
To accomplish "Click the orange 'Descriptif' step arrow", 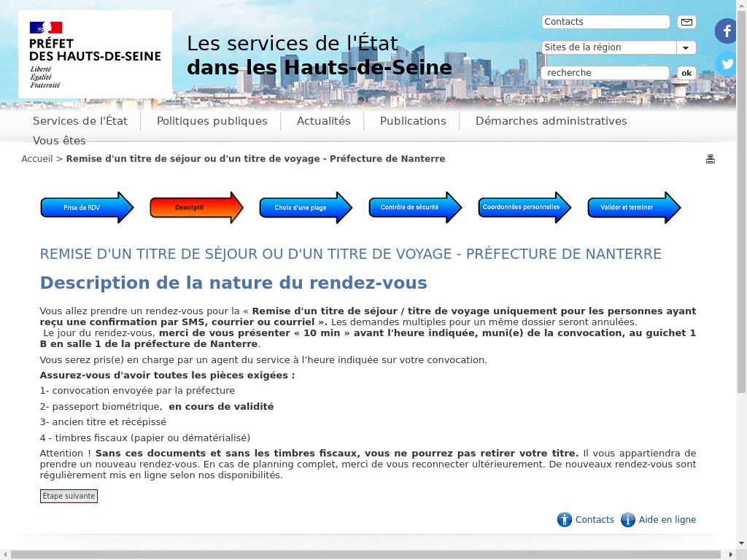I will point(196,208).
